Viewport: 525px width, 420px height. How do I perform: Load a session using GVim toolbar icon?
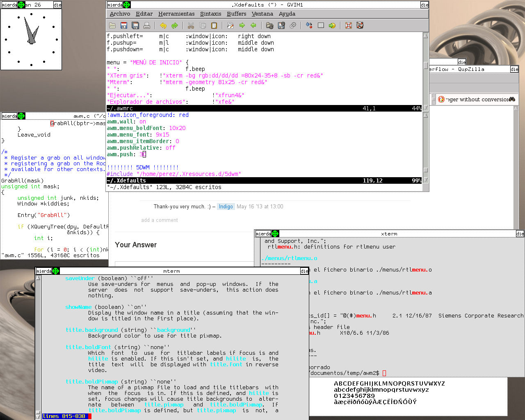pos(269,25)
